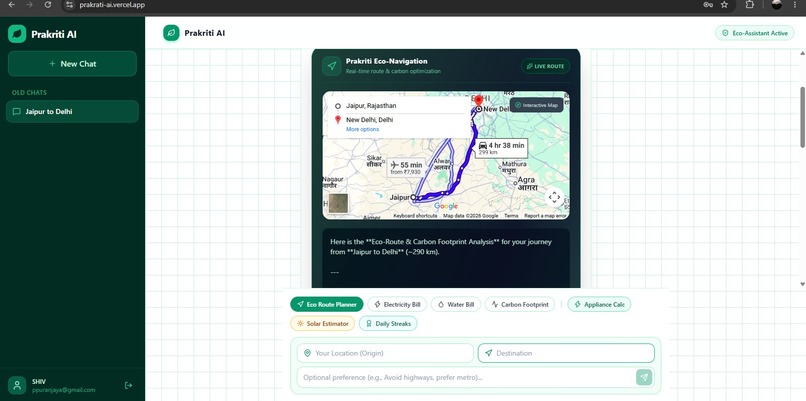This screenshot has height=401, width=806.
Task: Click the Agra city label on map
Action: point(526,184)
